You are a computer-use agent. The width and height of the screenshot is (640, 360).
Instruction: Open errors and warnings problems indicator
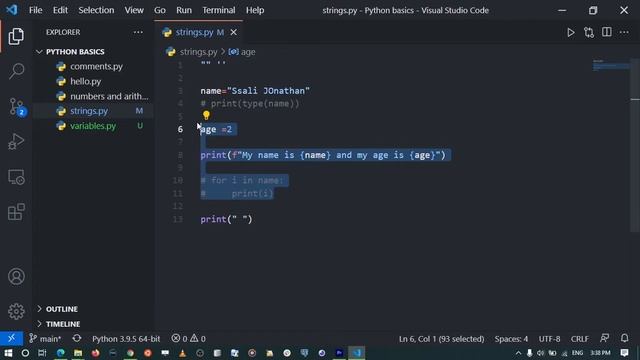click(189, 338)
